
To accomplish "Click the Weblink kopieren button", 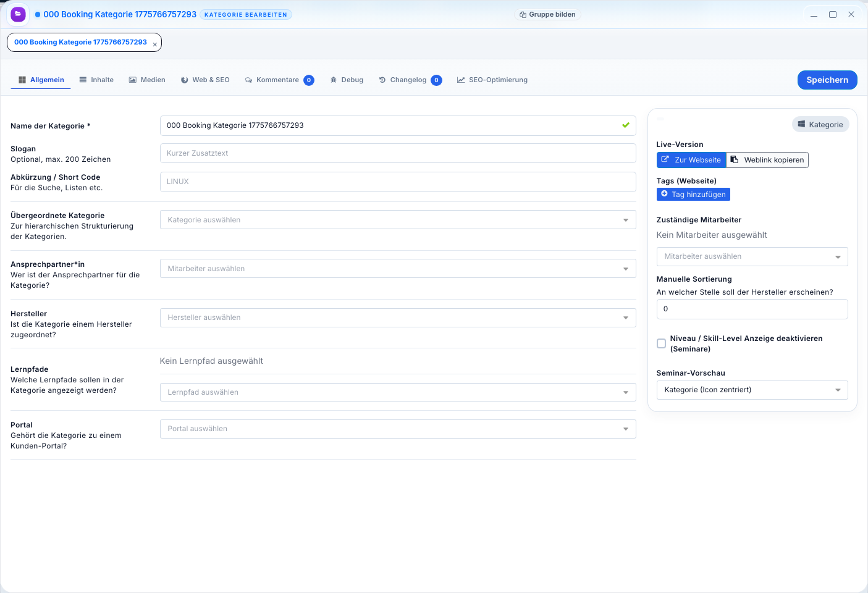I will point(767,160).
